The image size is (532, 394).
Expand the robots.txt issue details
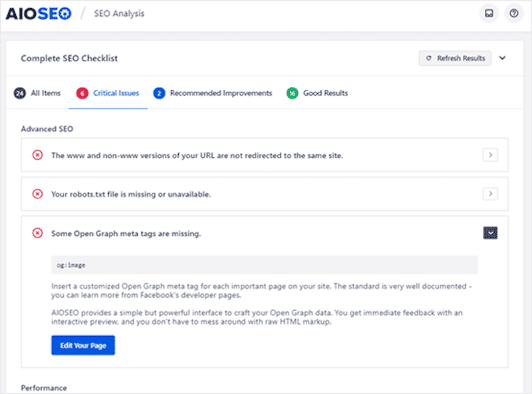click(x=490, y=194)
